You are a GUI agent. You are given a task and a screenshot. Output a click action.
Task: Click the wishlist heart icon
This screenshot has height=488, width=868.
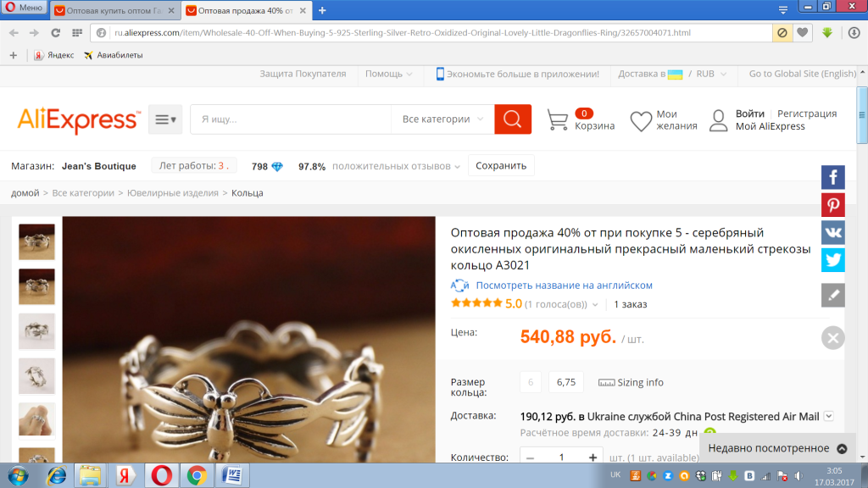[x=641, y=120]
